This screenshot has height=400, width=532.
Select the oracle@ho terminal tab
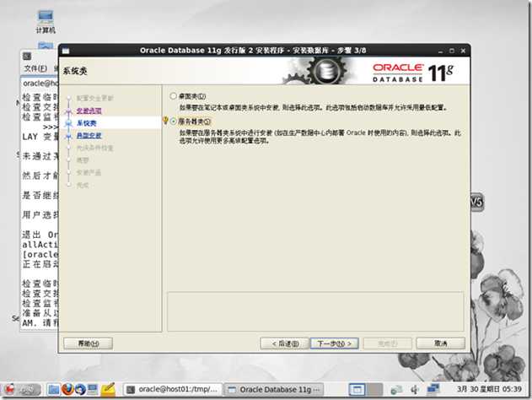[40, 84]
